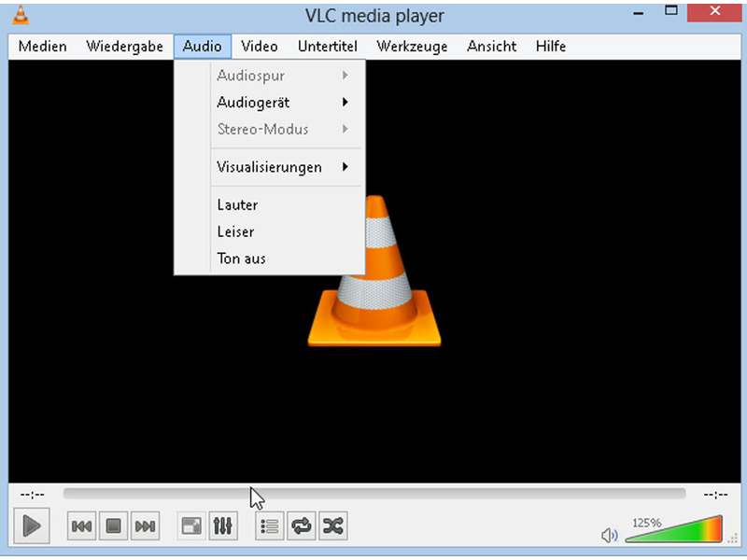Open the Hilfe menu
Image resolution: width=747 pixels, height=560 pixels.
point(551,46)
